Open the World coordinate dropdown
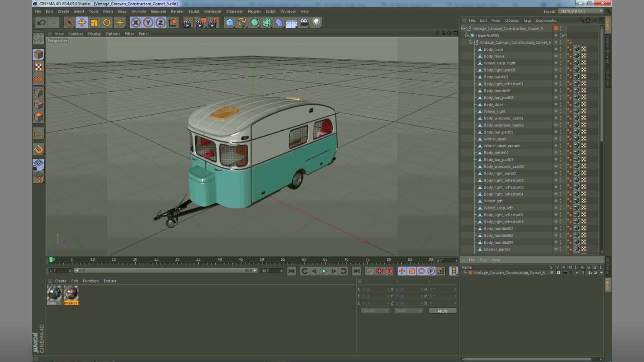Viewport: 644px width, 362px height. 375,311
